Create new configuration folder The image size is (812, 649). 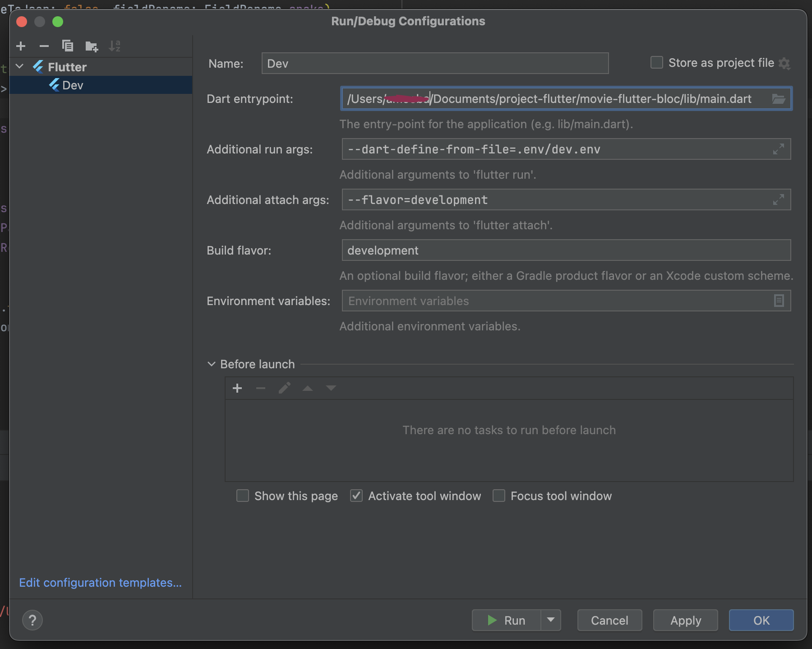92,46
